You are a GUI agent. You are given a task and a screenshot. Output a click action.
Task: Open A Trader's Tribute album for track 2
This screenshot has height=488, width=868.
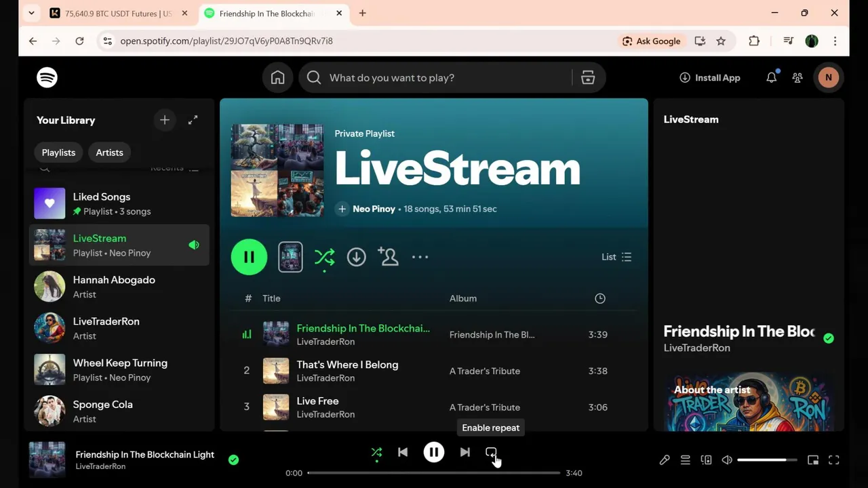[485, 371]
